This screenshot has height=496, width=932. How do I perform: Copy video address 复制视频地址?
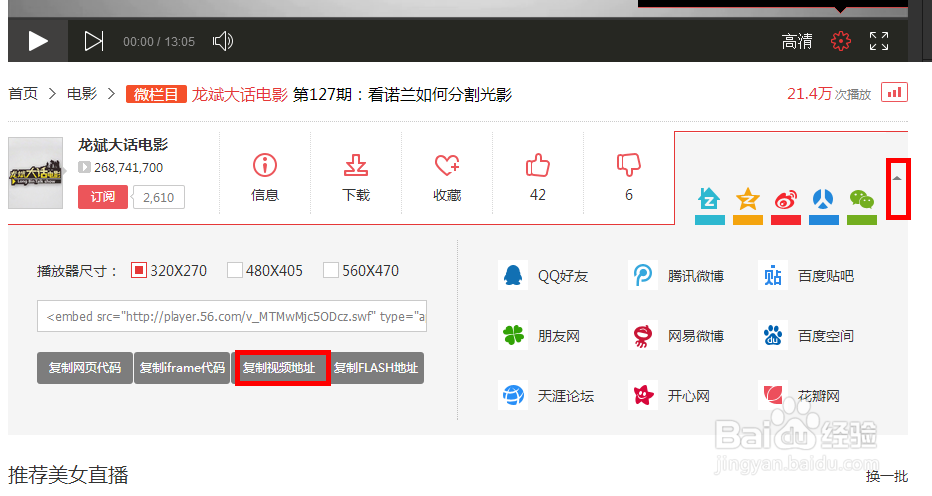(279, 368)
